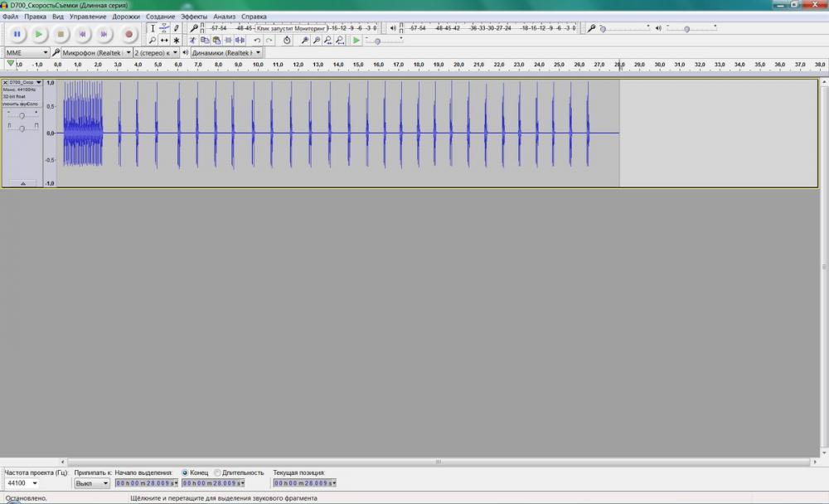Open the "Прилипать к" snap dropdown
Image resolution: width=829 pixels, height=504 pixels.
tap(91, 483)
